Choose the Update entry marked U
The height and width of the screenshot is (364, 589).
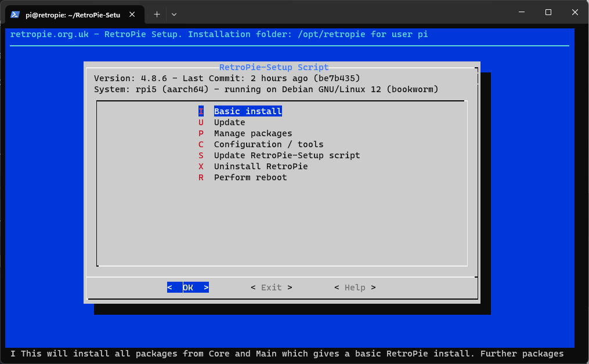coord(229,122)
